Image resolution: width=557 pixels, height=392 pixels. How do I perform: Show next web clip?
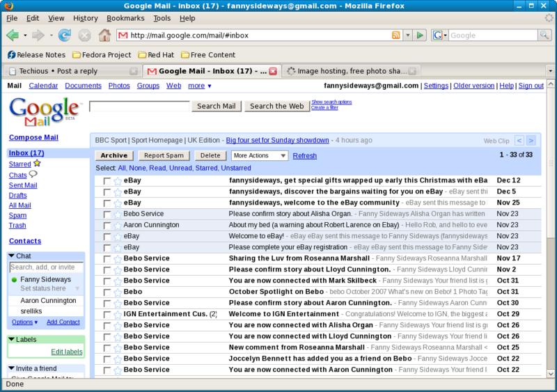click(531, 141)
